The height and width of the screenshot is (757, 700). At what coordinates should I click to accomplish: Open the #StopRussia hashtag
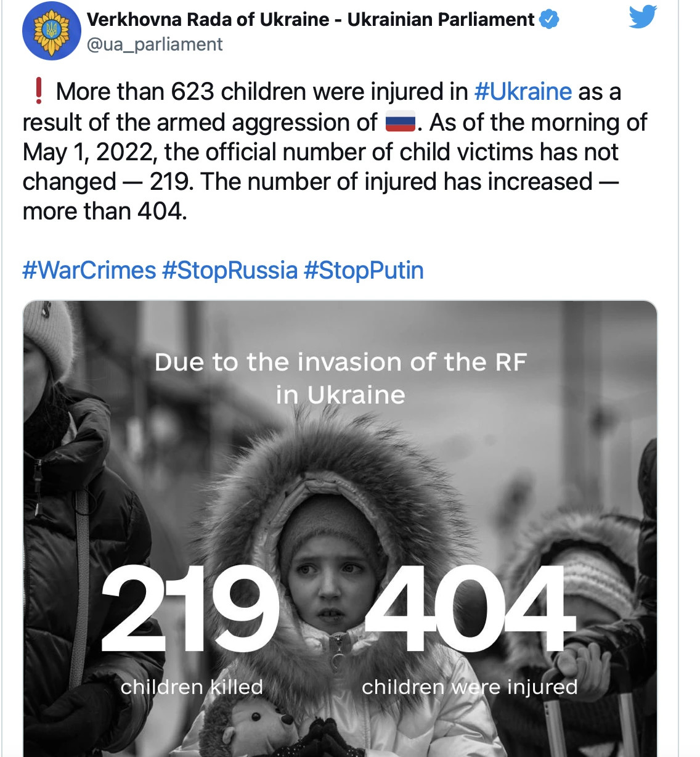click(230, 270)
